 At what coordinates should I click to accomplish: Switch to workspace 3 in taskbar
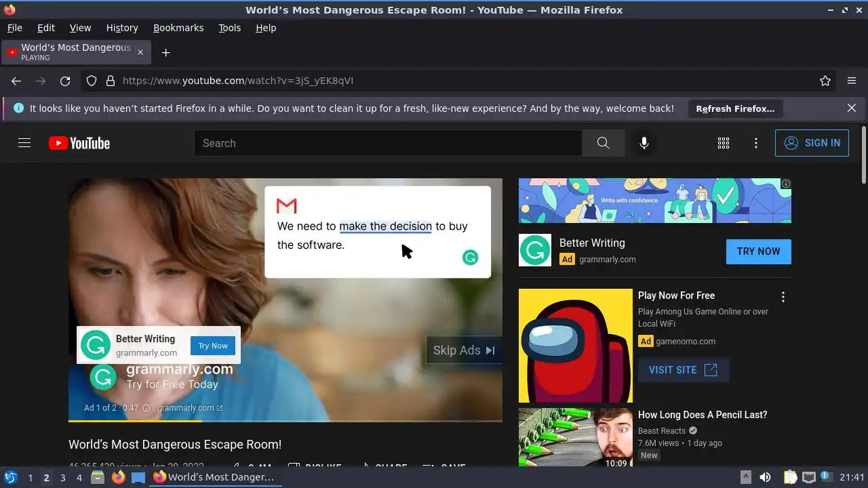pyautogui.click(x=62, y=478)
